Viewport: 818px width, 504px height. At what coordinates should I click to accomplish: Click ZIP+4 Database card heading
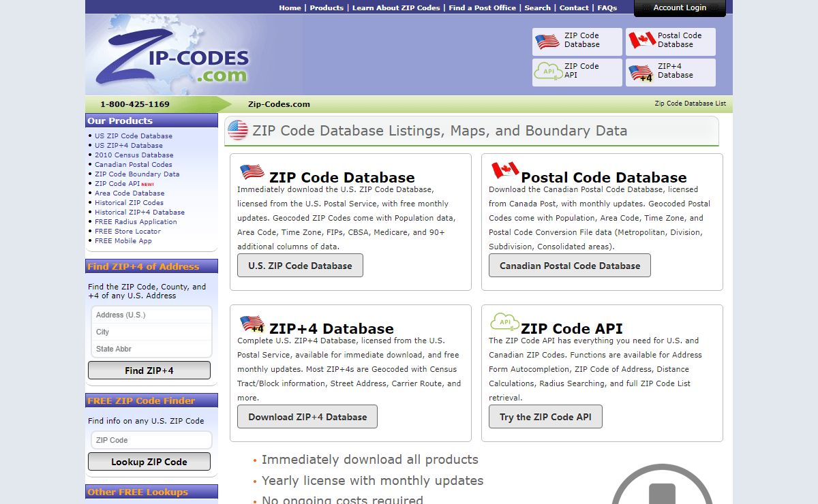tap(332, 329)
